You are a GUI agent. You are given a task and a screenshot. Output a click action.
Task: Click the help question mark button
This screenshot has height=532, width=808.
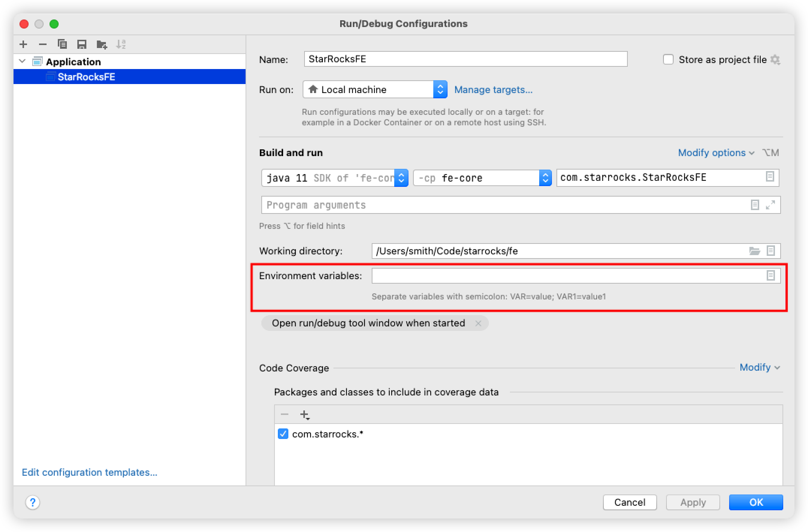click(x=33, y=502)
